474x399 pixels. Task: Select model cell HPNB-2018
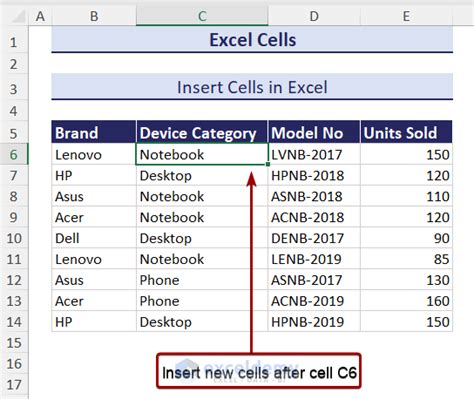[314, 175]
